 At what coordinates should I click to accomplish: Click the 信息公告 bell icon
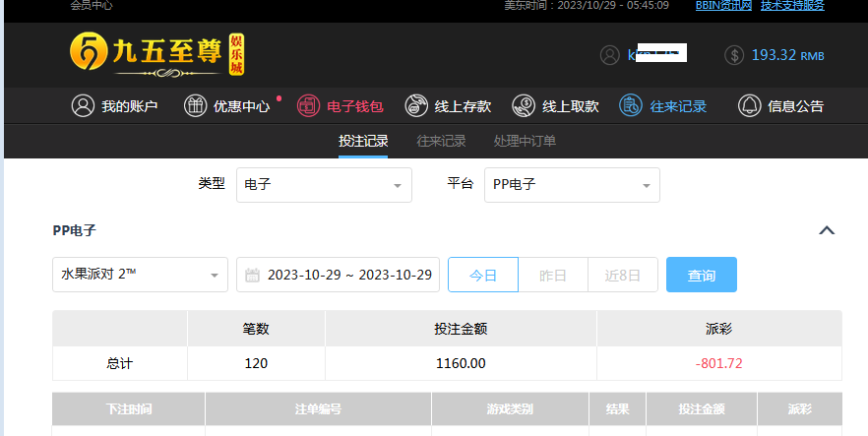coord(750,105)
